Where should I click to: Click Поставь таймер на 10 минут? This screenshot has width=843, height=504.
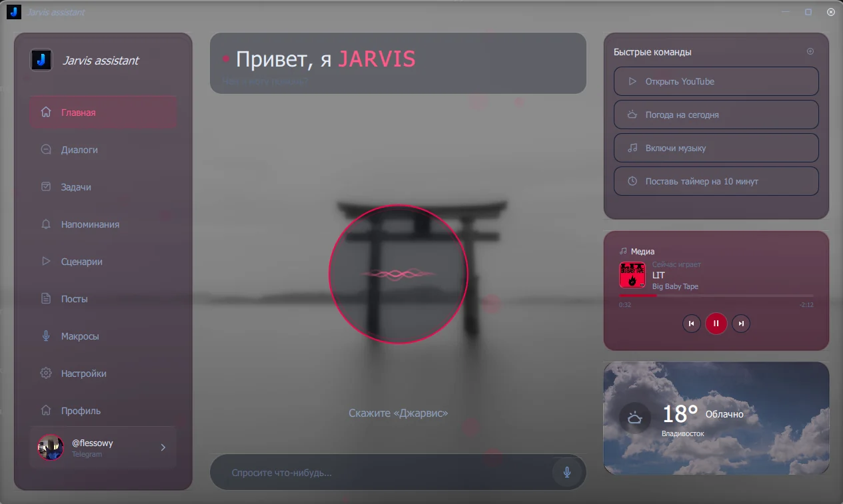tap(716, 181)
